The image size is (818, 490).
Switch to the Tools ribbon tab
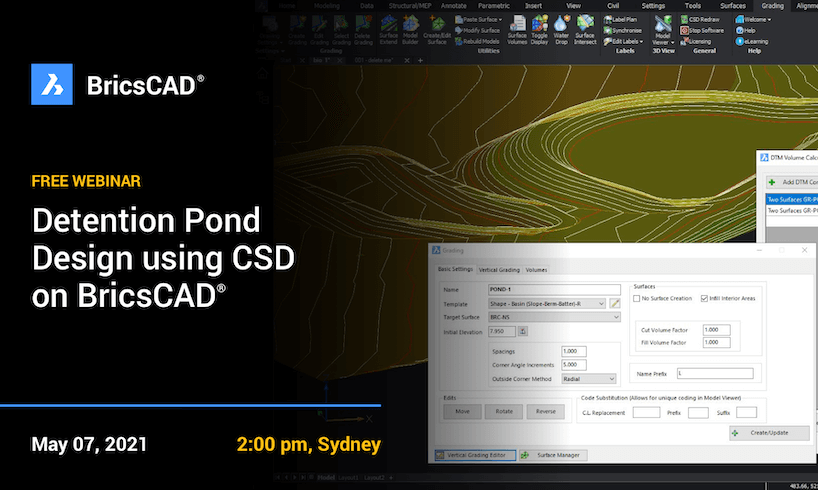[692, 6]
